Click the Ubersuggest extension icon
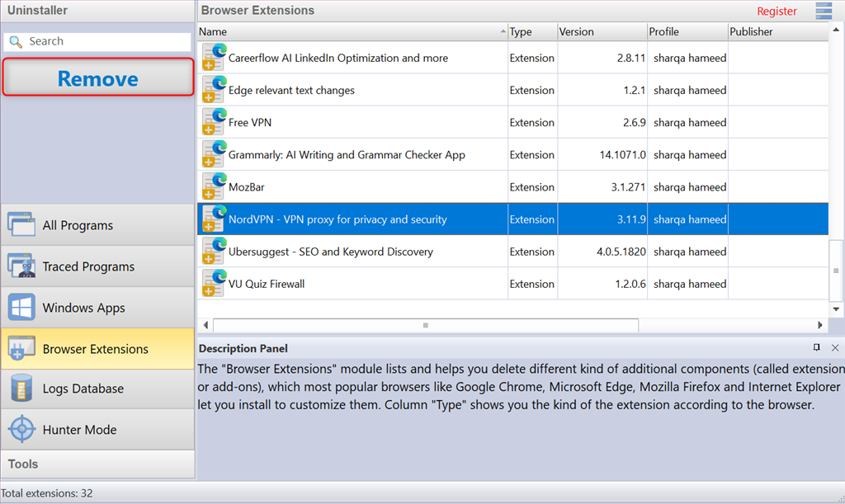 (x=214, y=251)
